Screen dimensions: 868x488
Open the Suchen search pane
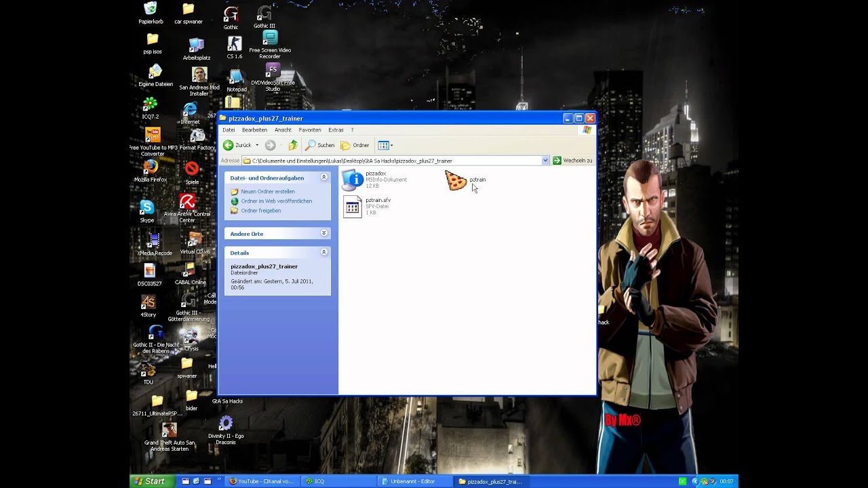(x=319, y=145)
